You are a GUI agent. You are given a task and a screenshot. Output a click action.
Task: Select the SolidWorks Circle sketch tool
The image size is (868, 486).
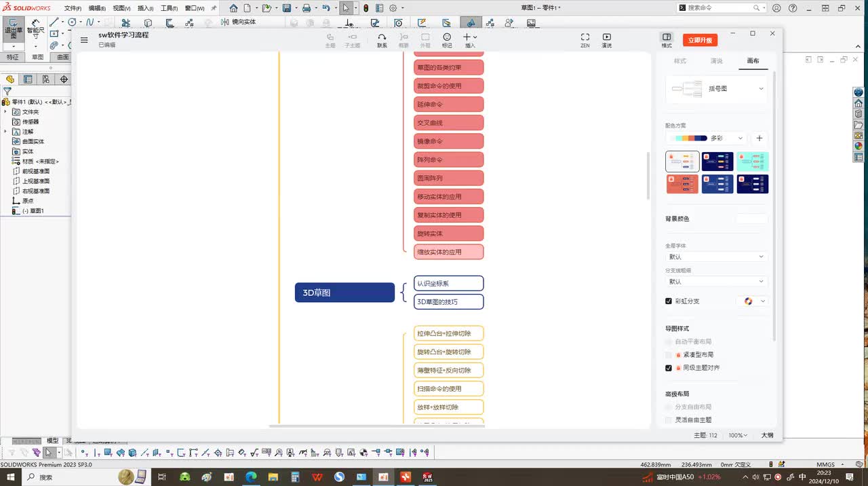[x=71, y=22]
